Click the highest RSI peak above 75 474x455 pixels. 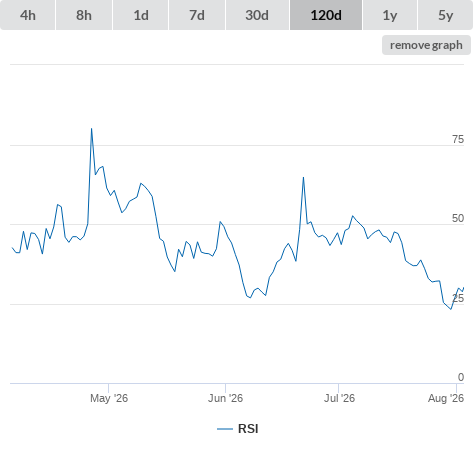[92, 129]
